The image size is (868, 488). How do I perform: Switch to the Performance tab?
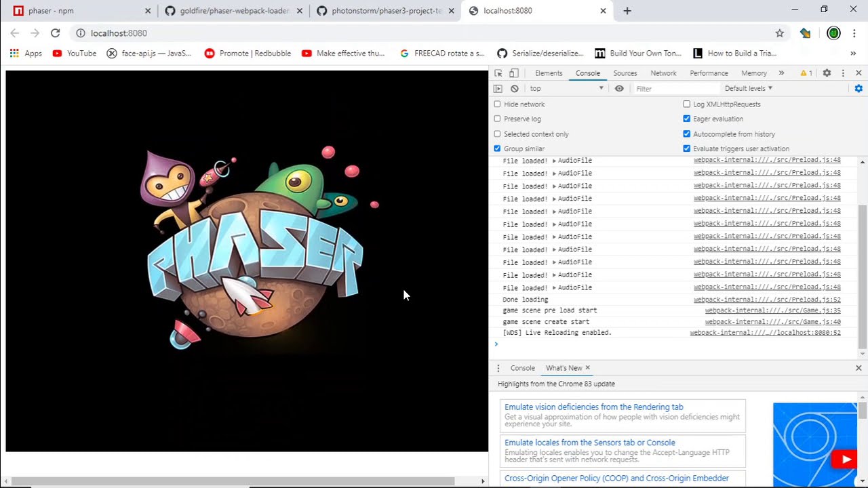click(x=709, y=73)
